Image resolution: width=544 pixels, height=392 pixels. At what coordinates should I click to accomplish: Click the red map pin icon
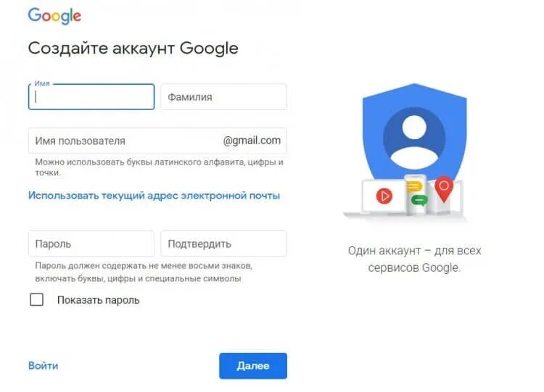(x=444, y=188)
